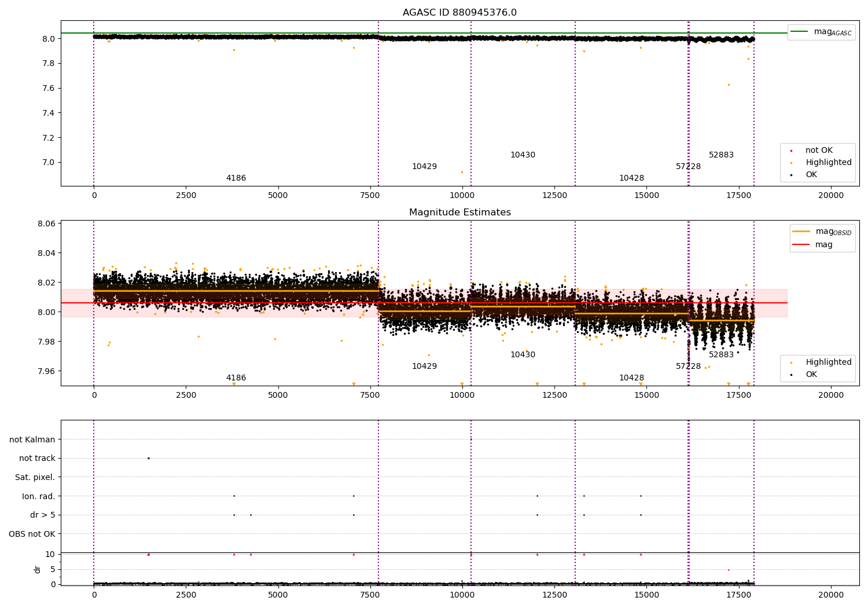Click the orange outlier near 6.9 in top plot

[462, 172]
